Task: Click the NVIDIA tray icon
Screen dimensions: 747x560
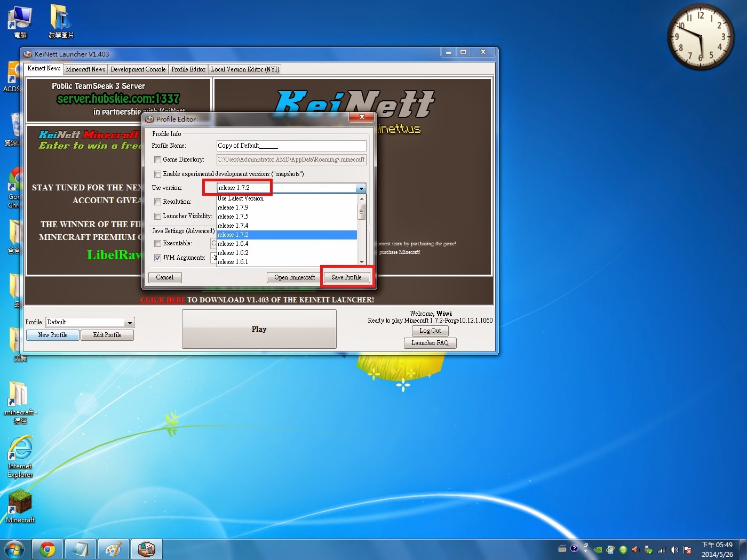Action: pos(598,549)
